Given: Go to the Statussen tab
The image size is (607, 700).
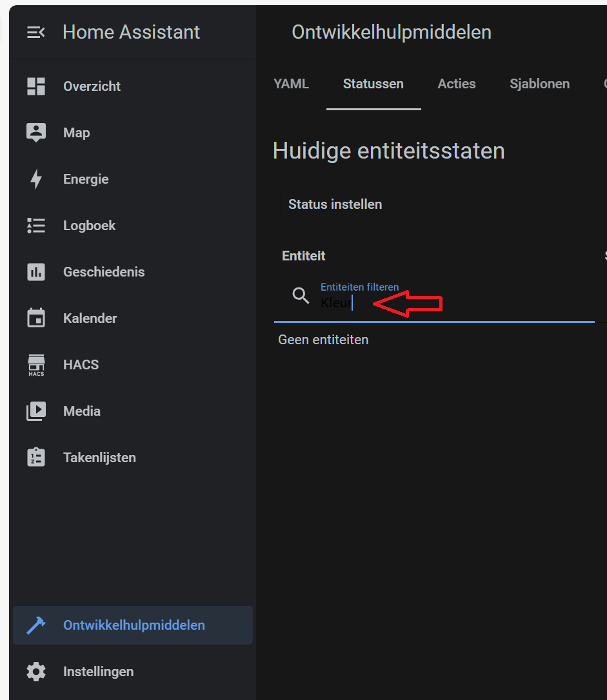Looking at the screenshot, I should coord(373,84).
